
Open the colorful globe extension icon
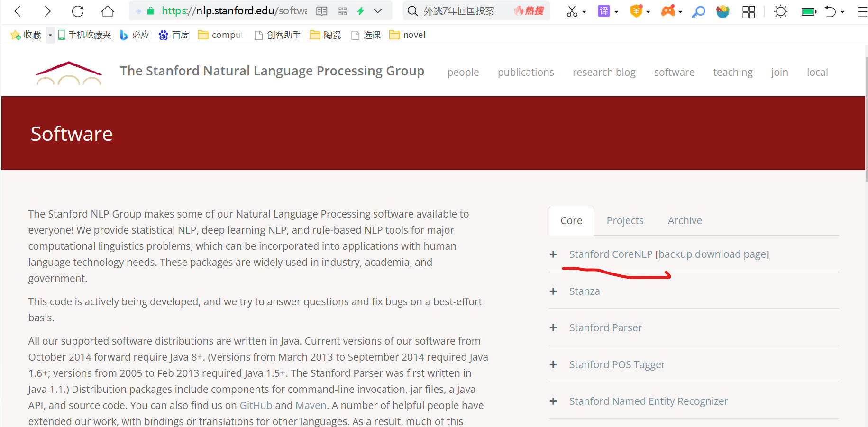723,11
